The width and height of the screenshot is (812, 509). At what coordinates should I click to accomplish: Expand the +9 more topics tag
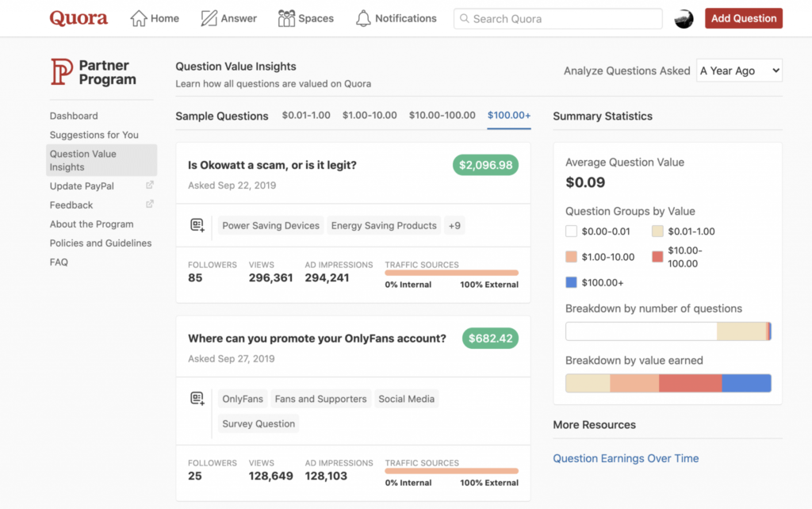pyautogui.click(x=454, y=225)
